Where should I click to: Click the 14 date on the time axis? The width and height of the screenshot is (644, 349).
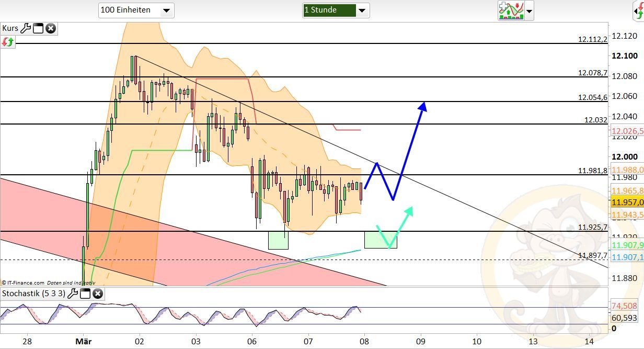tap(589, 341)
